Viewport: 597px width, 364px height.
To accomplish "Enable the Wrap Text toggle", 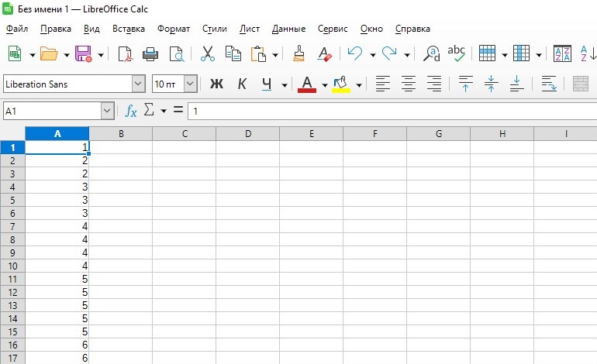I will pos(549,84).
